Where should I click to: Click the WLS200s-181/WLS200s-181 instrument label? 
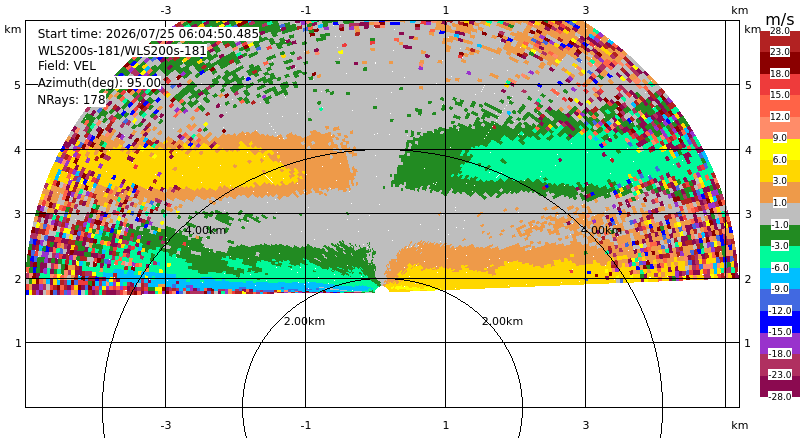tap(122, 51)
